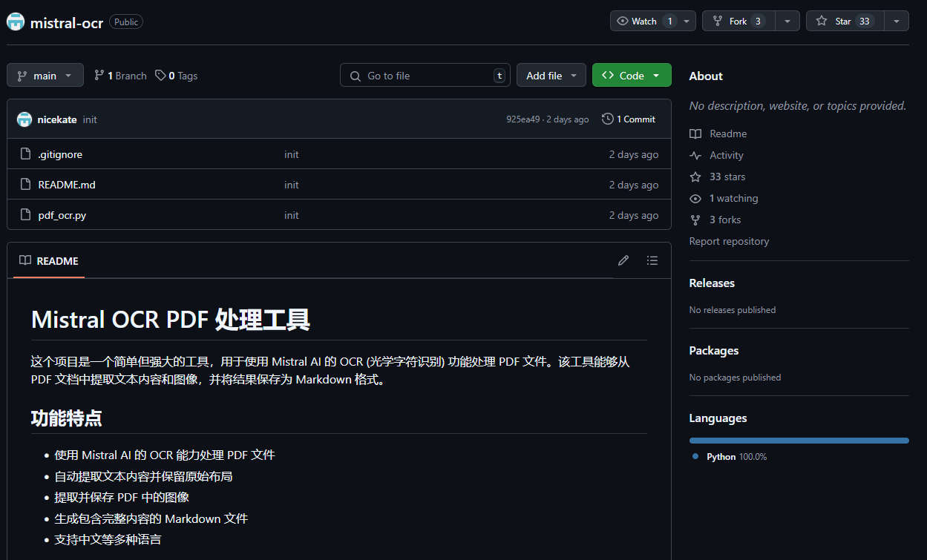This screenshot has width=927, height=560.
Task: Click the Public visibility badge
Action: (126, 22)
